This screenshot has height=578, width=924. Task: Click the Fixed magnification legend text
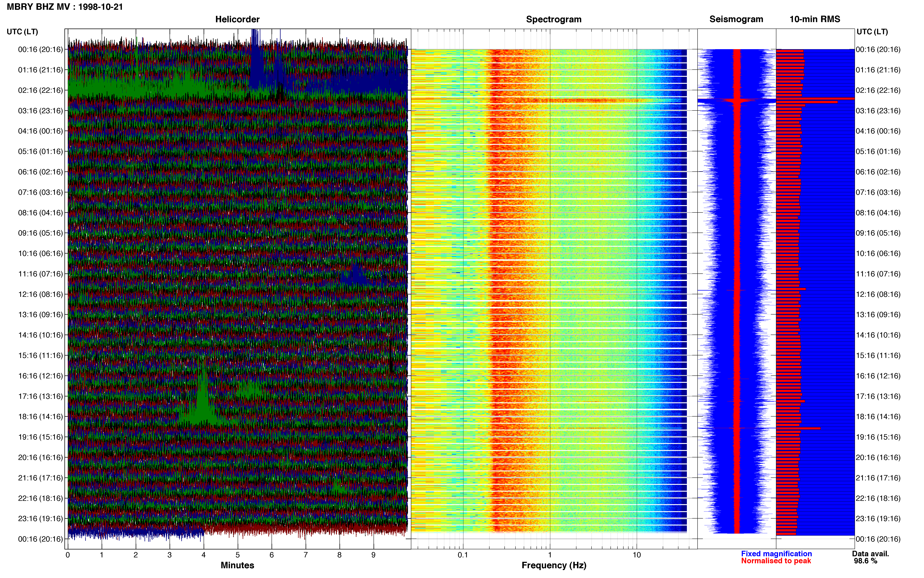[x=776, y=554]
